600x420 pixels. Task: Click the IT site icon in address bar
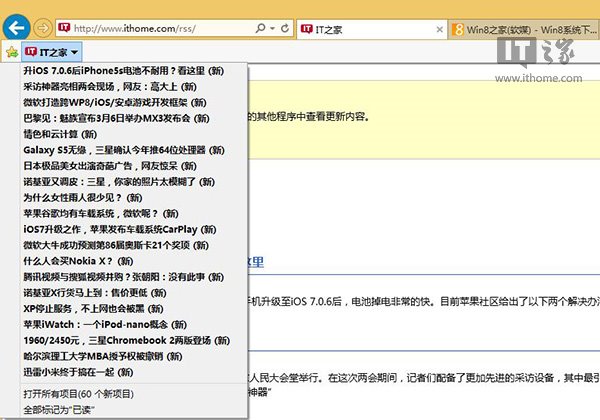click(64, 28)
